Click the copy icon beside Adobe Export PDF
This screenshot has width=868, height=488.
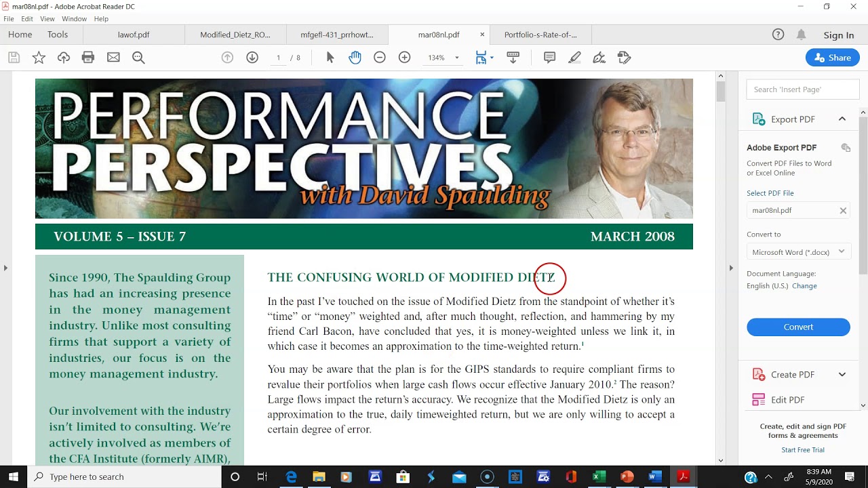coord(846,148)
